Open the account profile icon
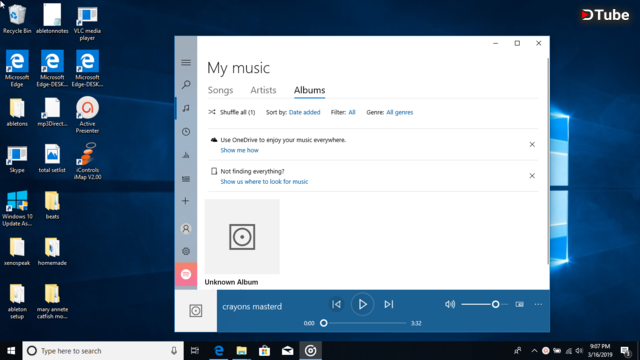The height and width of the screenshot is (360, 640). pos(186,229)
